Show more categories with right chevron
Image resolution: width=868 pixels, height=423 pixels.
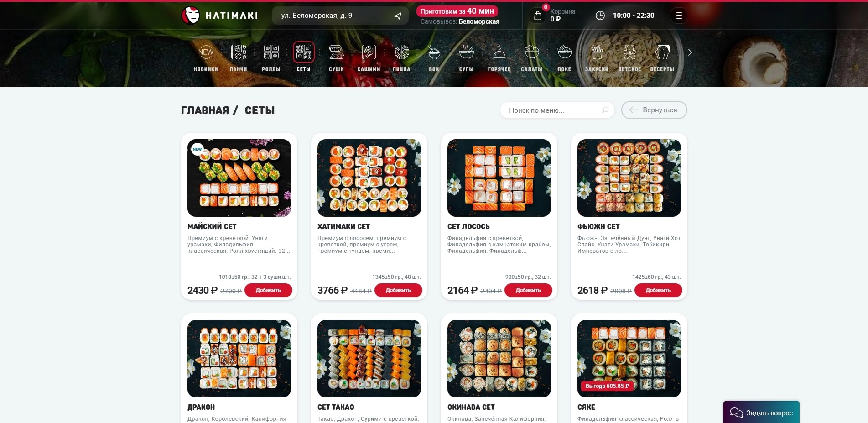click(x=690, y=52)
